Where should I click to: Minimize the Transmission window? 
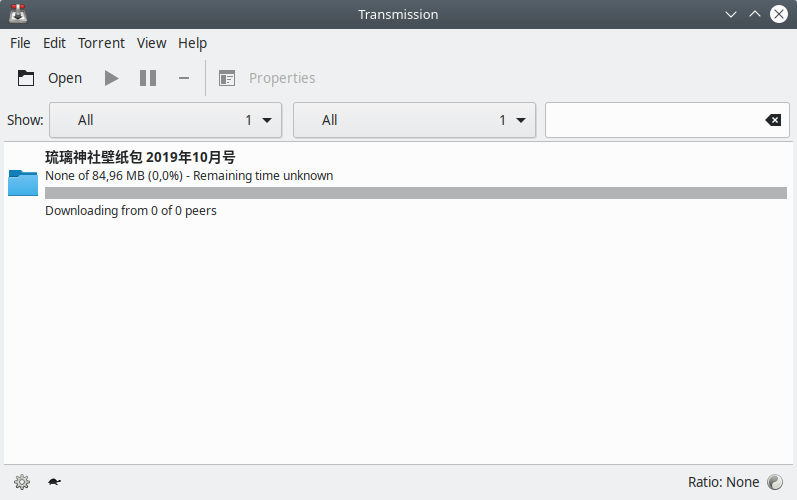(731, 14)
